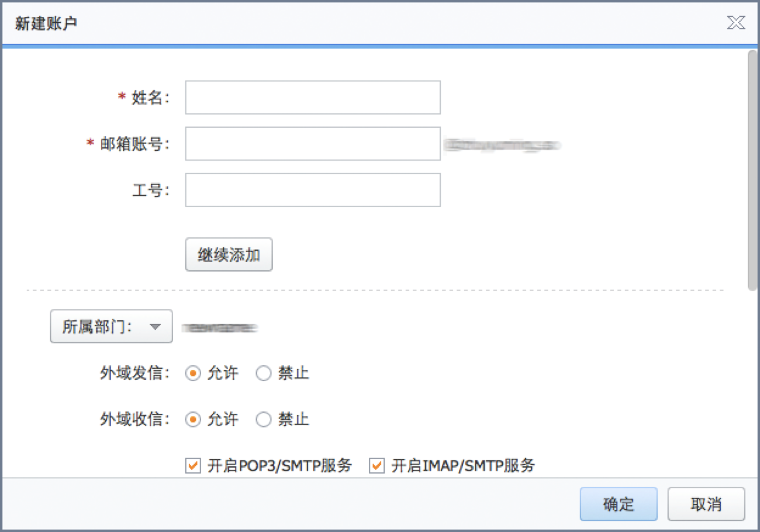The height and width of the screenshot is (532, 760).
Task: Select 允许 for 外域发信
Action: click(192, 373)
